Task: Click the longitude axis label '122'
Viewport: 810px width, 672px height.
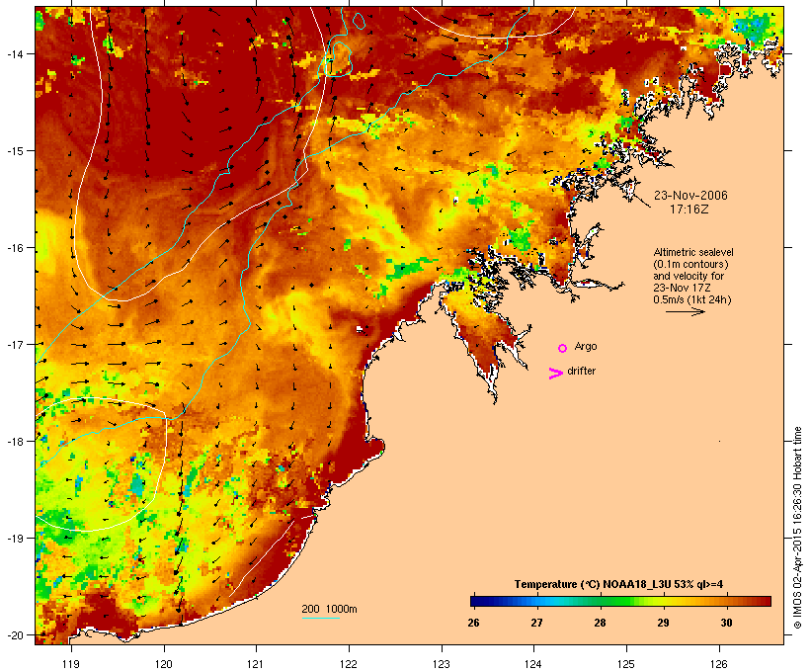Action: click(349, 664)
